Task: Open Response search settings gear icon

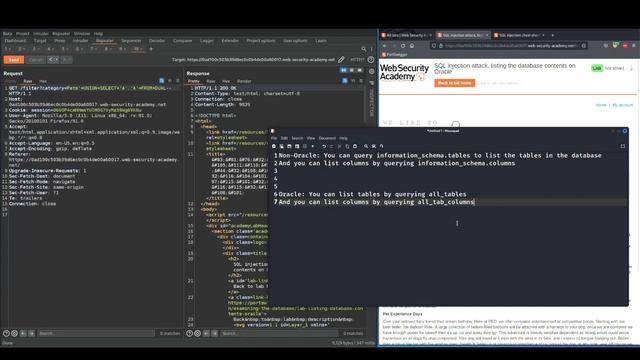Action: point(198,333)
